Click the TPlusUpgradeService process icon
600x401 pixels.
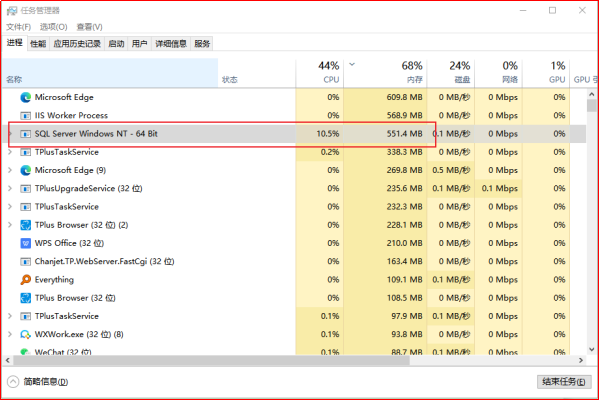click(26, 188)
